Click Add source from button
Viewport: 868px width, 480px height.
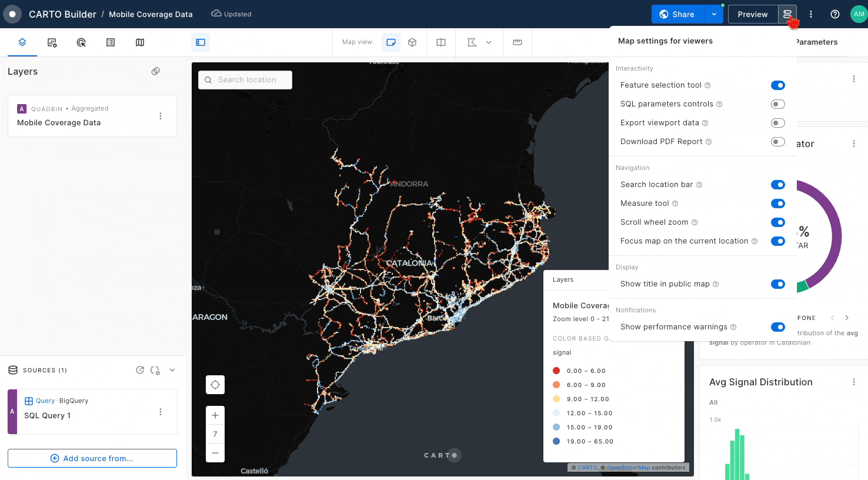[92, 458]
